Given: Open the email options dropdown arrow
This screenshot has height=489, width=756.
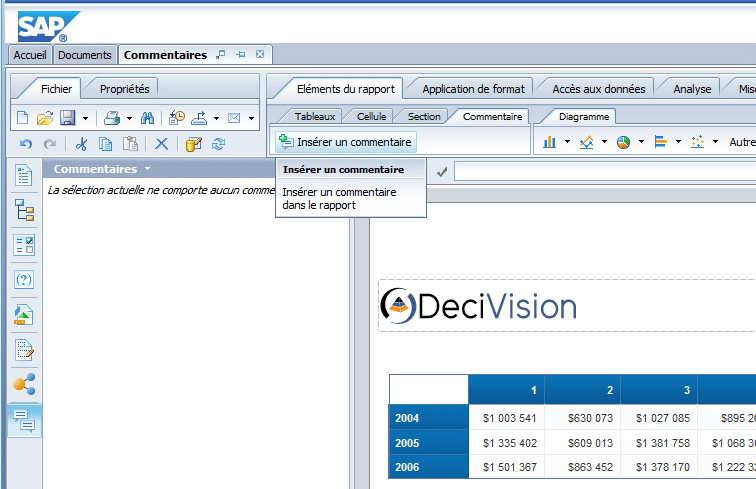Looking at the screenshot, I should (251, 118).
